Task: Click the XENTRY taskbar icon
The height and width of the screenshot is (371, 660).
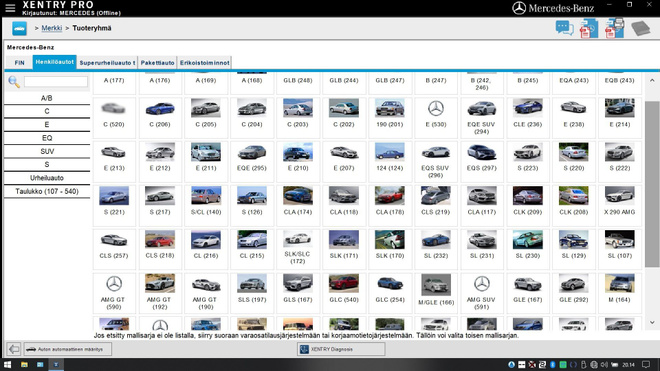Action: (56, 365)
